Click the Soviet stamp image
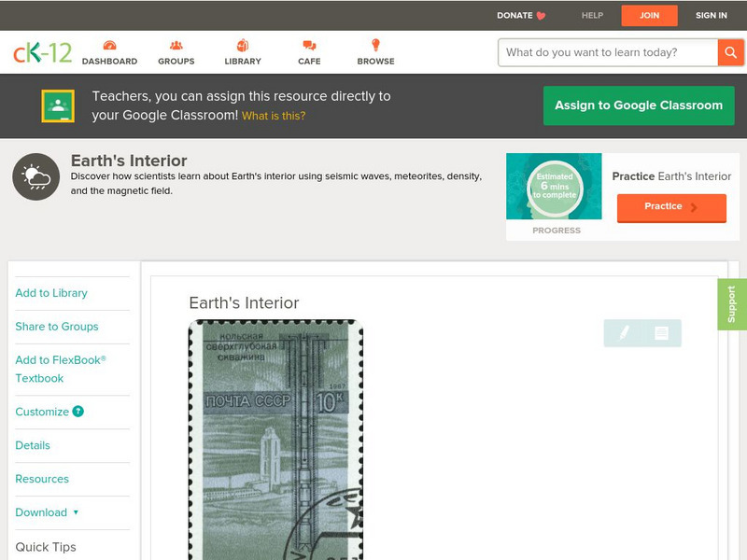The width and height of the screenshot is (747, 560). click(276, 440)
